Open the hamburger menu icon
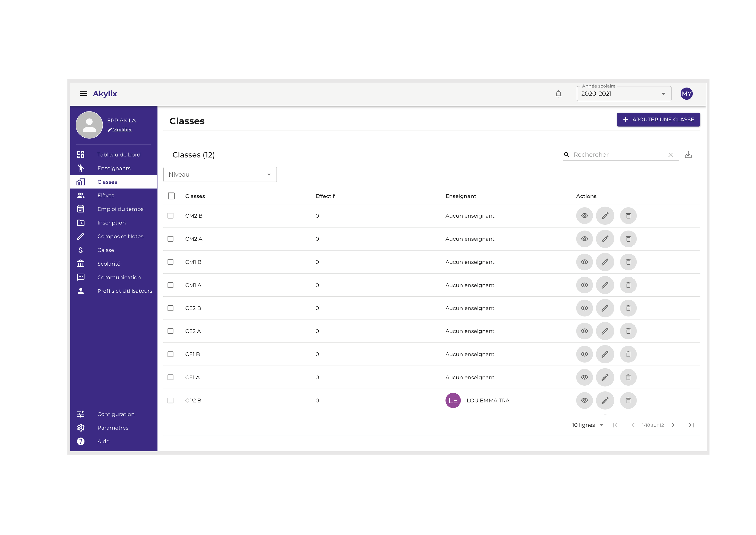 [x=84, y=94]
